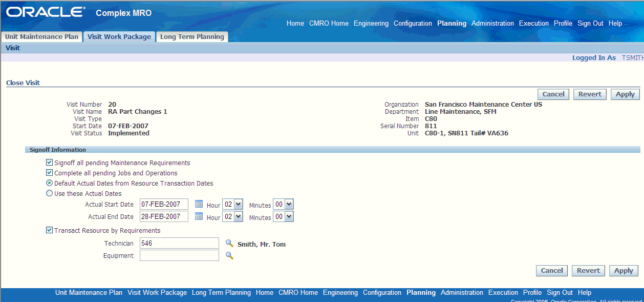
Task: Open Home in the top navigation
Action: (295, 24)
